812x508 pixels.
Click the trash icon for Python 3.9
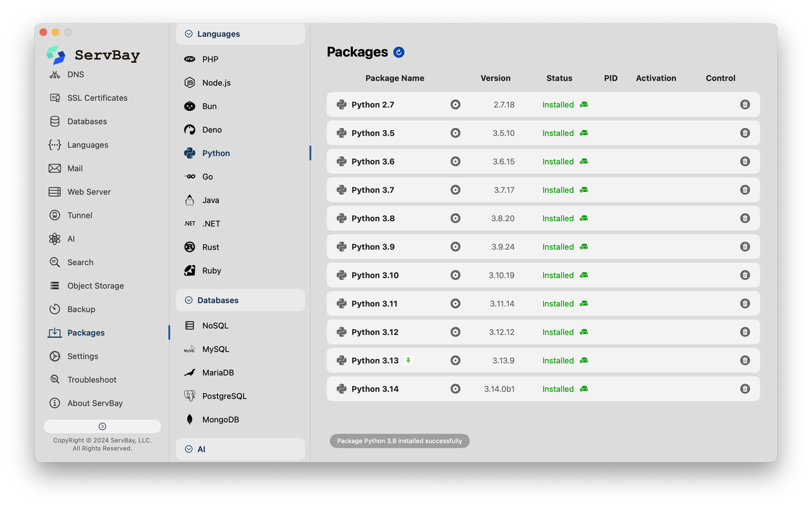(745, 247)
